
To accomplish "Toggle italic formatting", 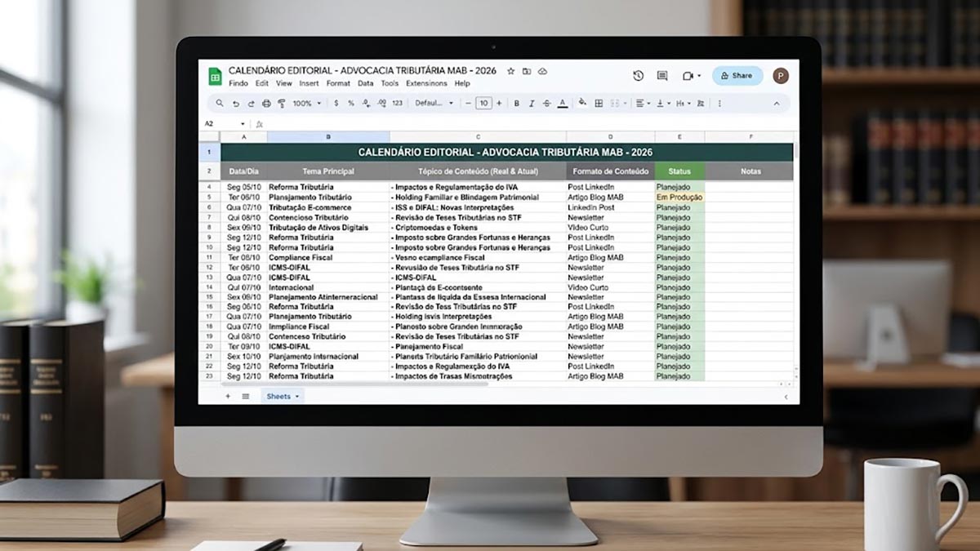I will tap(532, 104).
